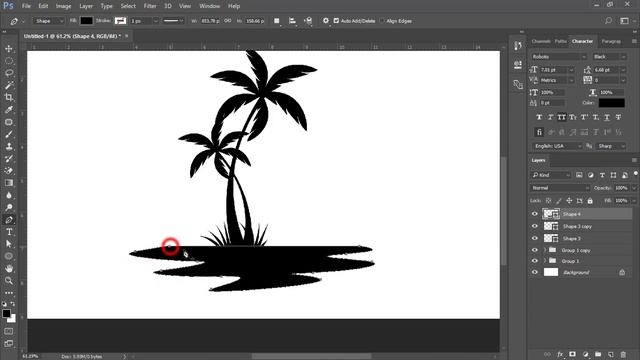Hide the Group 1 copy layer
Screen dimensions: 640x360
pos(535,250)
